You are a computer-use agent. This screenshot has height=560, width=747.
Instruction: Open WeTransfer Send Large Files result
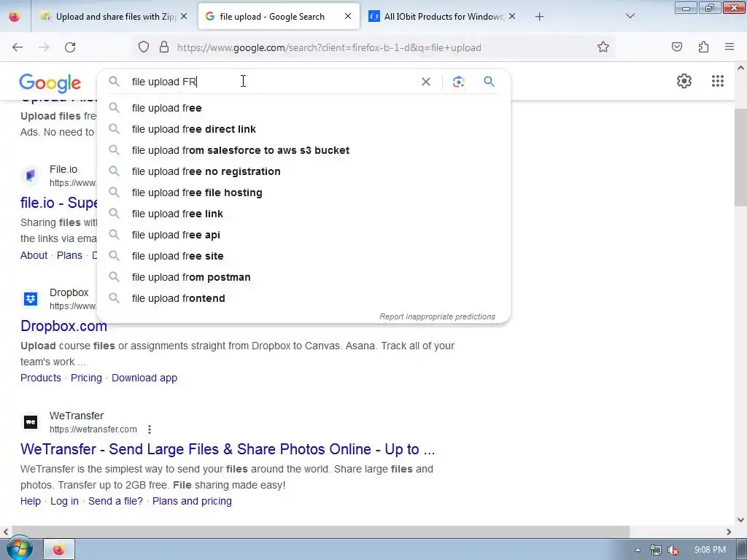click(228, 449)
